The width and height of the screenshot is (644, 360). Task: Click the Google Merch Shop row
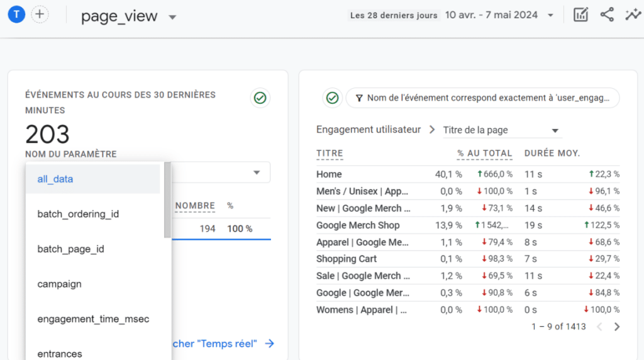click(x=358, y=225)
